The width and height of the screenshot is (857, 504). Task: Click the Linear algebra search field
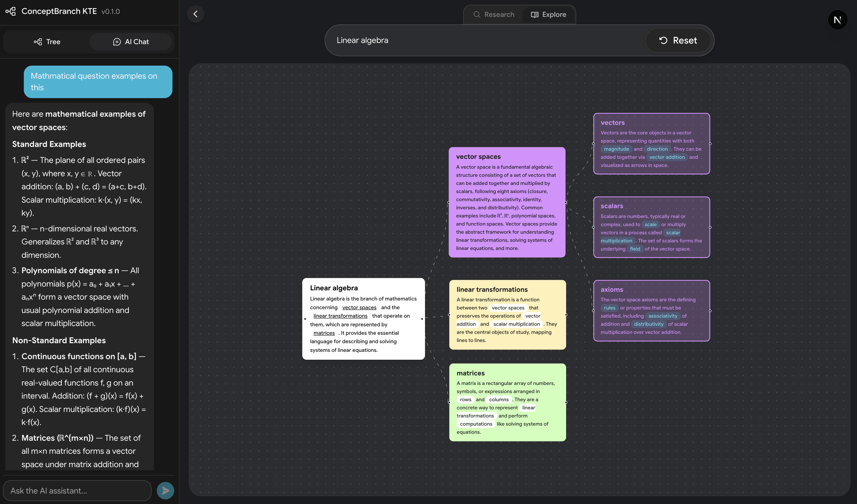pos(483,40)
